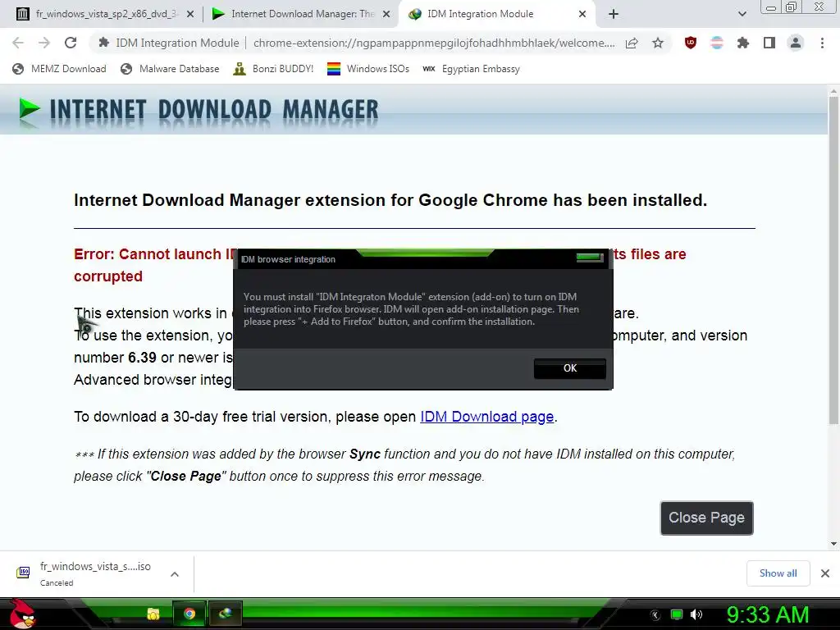This screenshot has width=840, height=630.
Task: Click the network tray icon
Action: click(677, 614)
